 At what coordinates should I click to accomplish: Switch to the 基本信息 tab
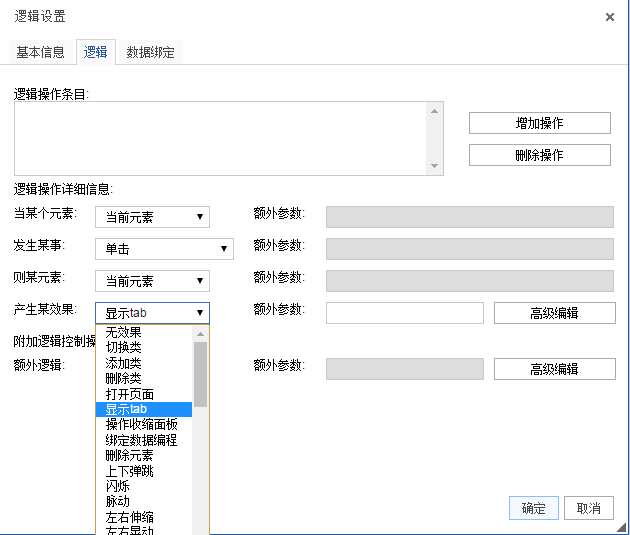point(40,52)
